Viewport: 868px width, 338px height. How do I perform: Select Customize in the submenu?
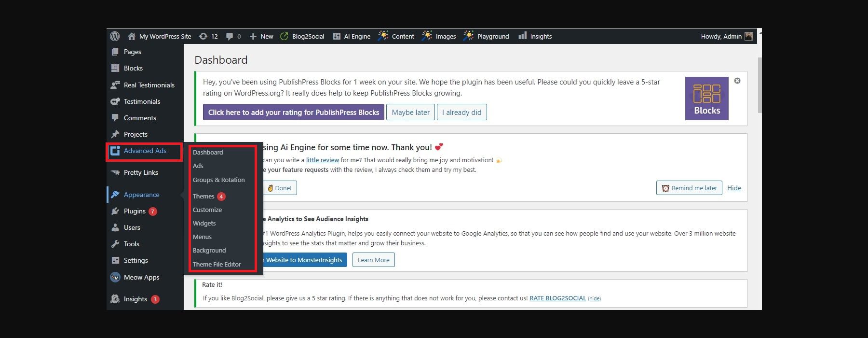coord(207,210)
